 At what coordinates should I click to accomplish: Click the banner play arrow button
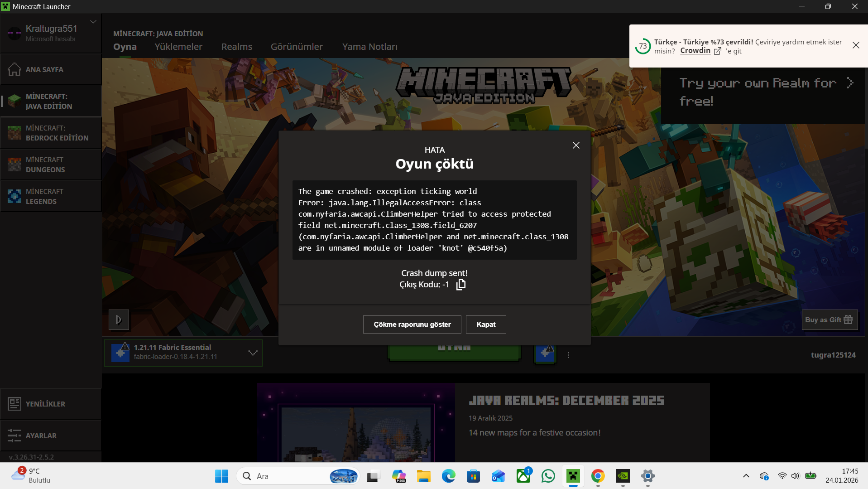119,320
